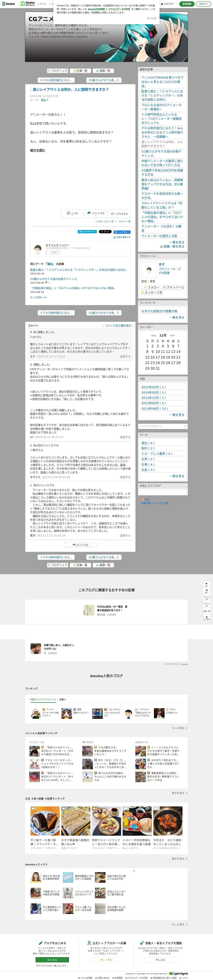Go to next calendar month >>

pyautogui.click(x=172, y=336)
